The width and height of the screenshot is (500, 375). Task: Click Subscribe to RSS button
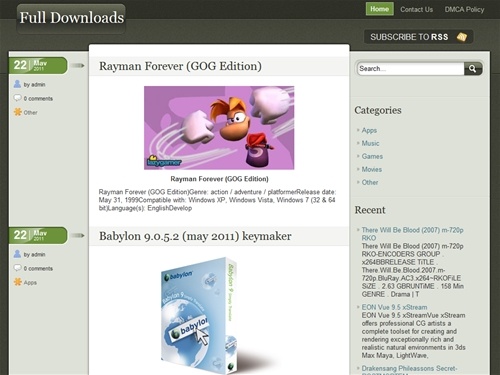418,37
